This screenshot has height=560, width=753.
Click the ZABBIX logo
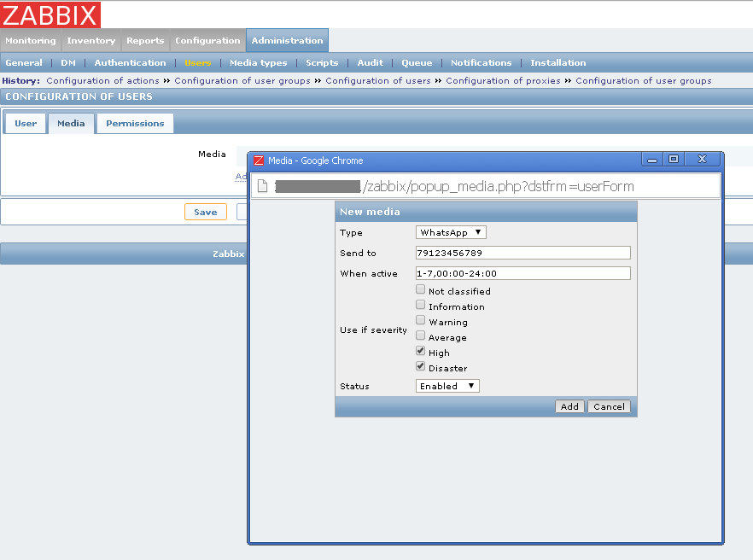[50, 15]
